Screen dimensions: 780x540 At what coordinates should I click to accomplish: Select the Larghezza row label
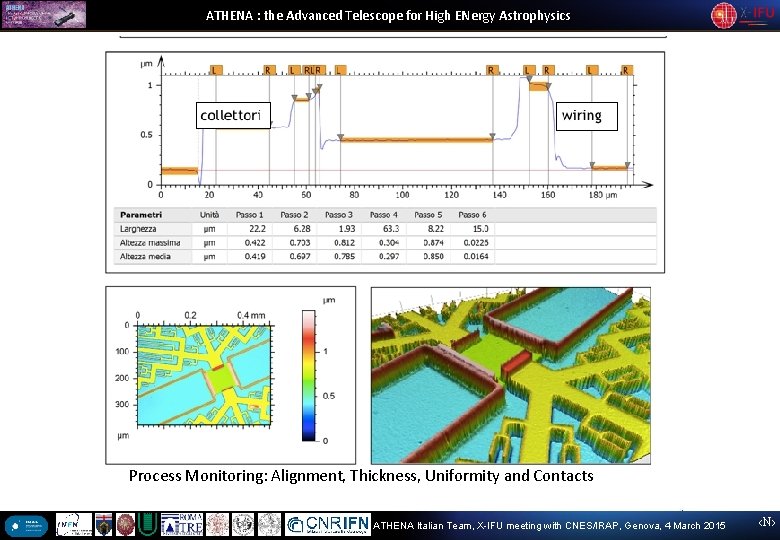(x=138, y=229)
